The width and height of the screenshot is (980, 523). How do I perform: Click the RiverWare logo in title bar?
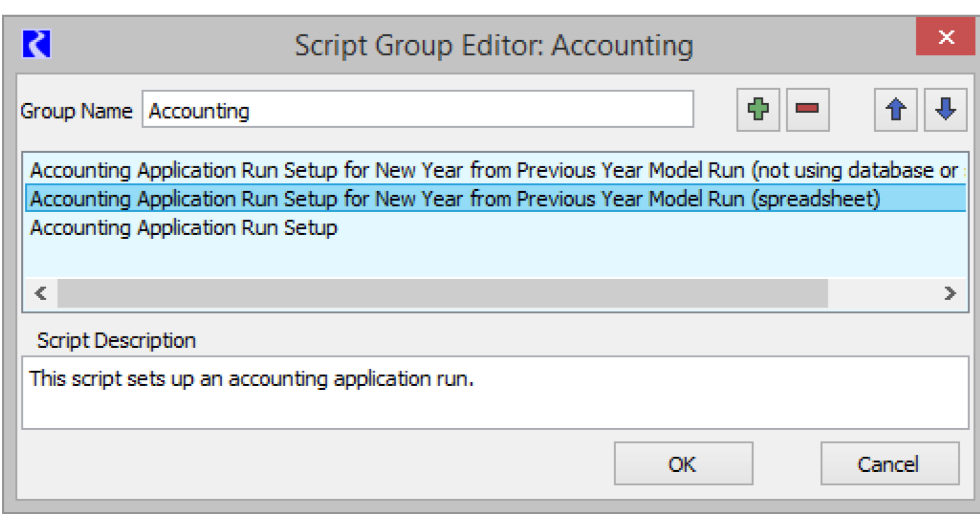click(x=36, y=45)
